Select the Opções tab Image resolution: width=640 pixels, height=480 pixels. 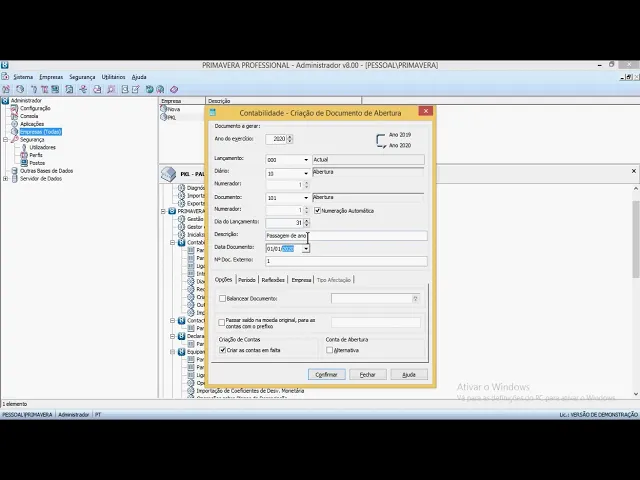click(223, 280)
